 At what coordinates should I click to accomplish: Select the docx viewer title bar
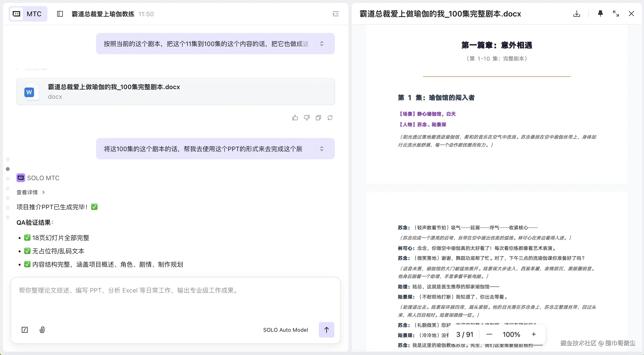440,14
